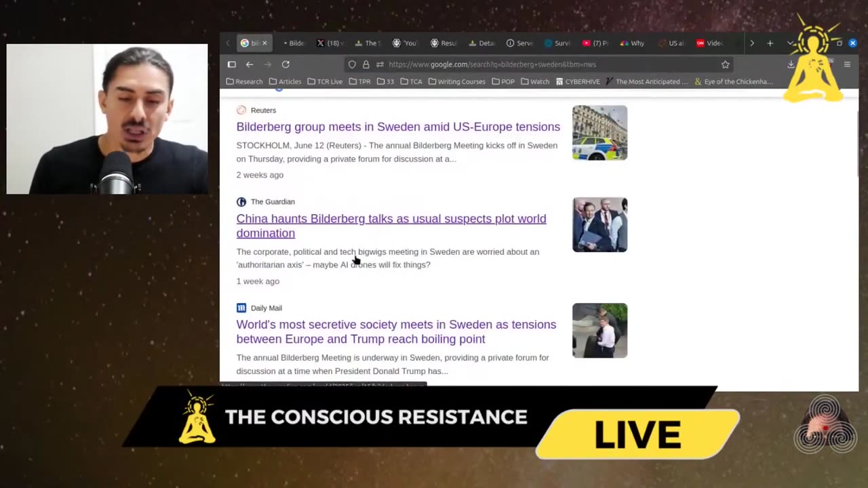Open Daily Mail 'World's most secretive society' headline
This screenshot has height=488, width=868.
pyautogui.click(x=396, y=331)
